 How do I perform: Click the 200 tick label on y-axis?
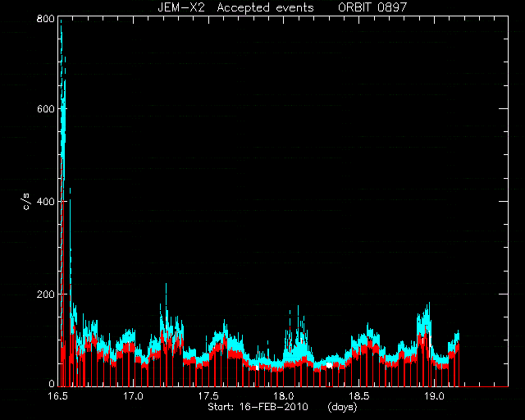(x=46, y=294)
